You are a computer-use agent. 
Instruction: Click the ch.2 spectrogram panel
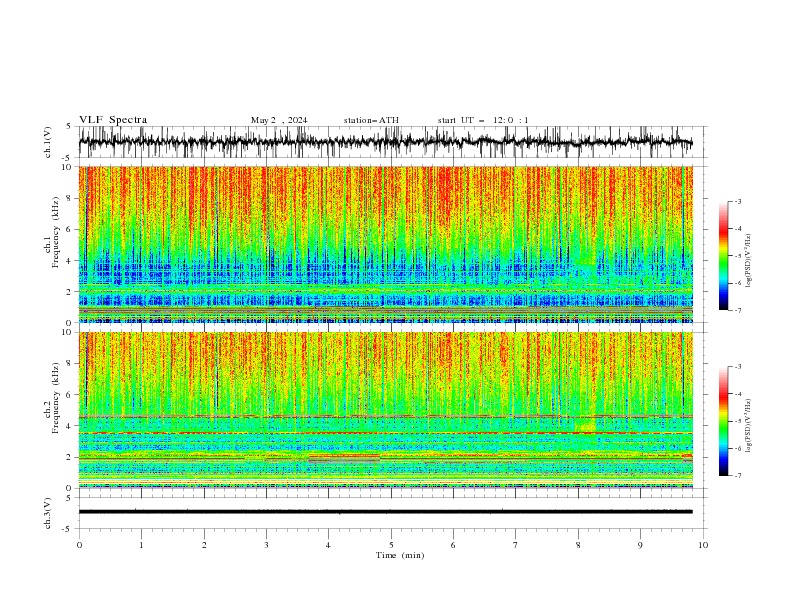coord(385,410)
